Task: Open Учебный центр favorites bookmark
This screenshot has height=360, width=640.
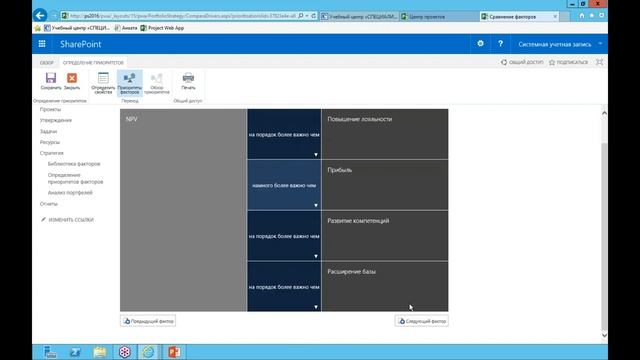Action: pyautogui.click(x=77, y=28)
